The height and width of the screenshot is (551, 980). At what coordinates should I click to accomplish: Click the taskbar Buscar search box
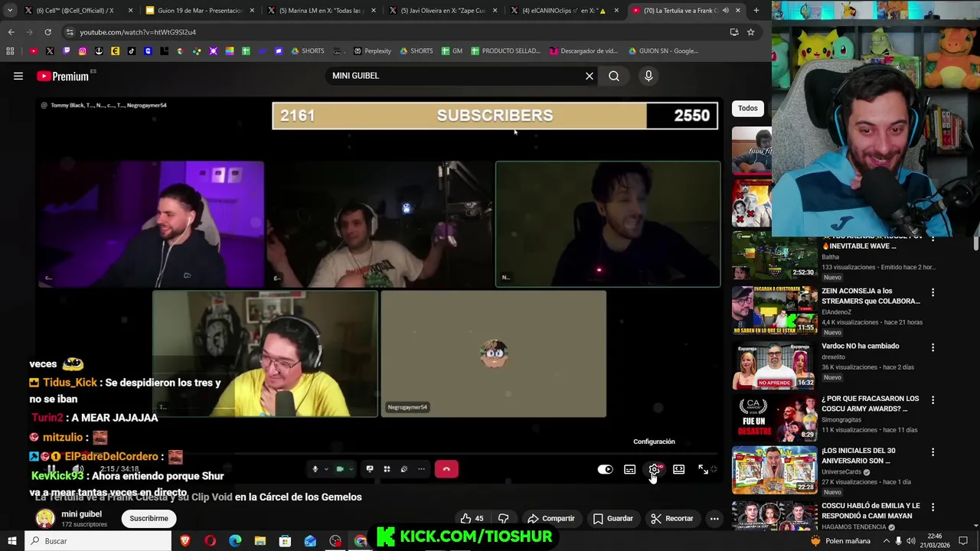[98, 541]
